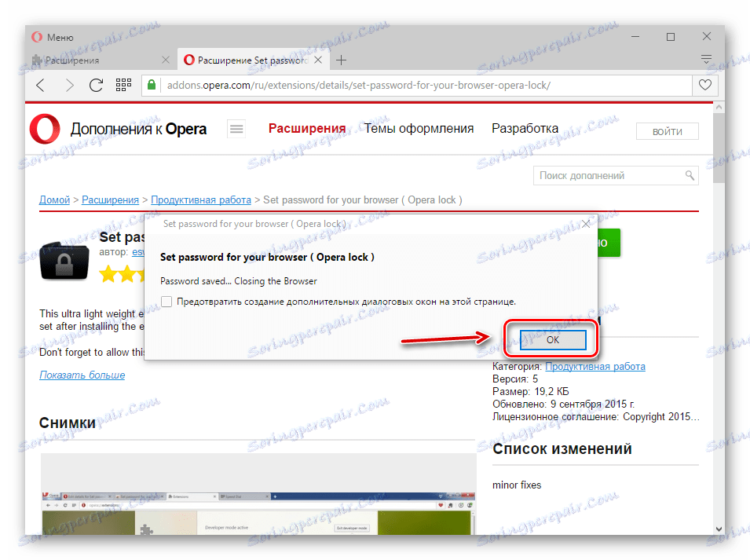Minimize the Opera window
Image resolution: width=750 pixels, height=560 pixels.
coord(635,37)
